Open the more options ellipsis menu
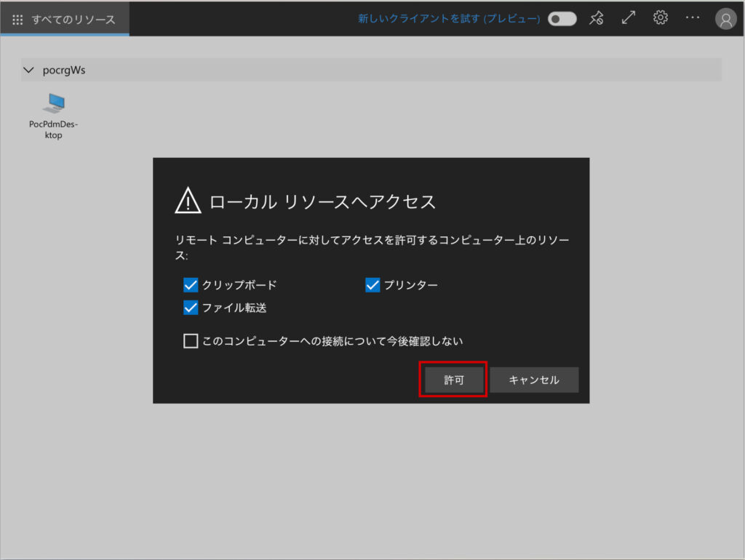The height and width of the screenshot is (560, 745). coord(693,17)
